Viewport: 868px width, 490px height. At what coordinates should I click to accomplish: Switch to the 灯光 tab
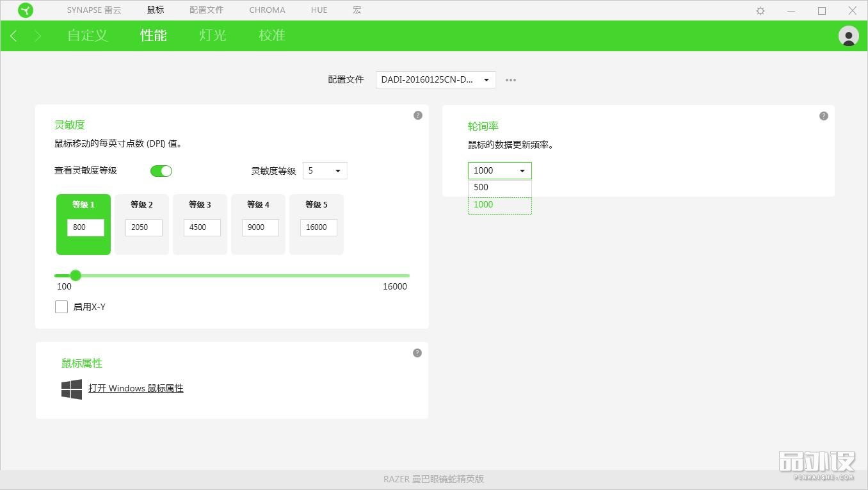[x=212, y=36]
